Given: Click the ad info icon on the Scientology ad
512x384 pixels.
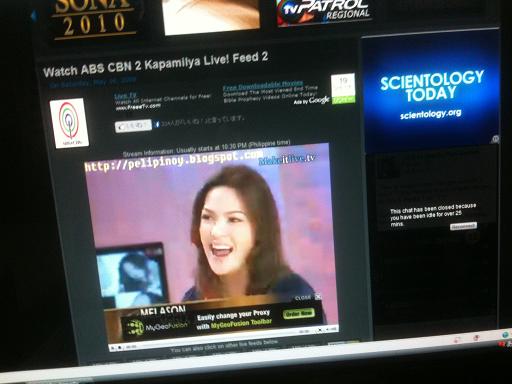Looking at the screenshot, I should (495, 139).
